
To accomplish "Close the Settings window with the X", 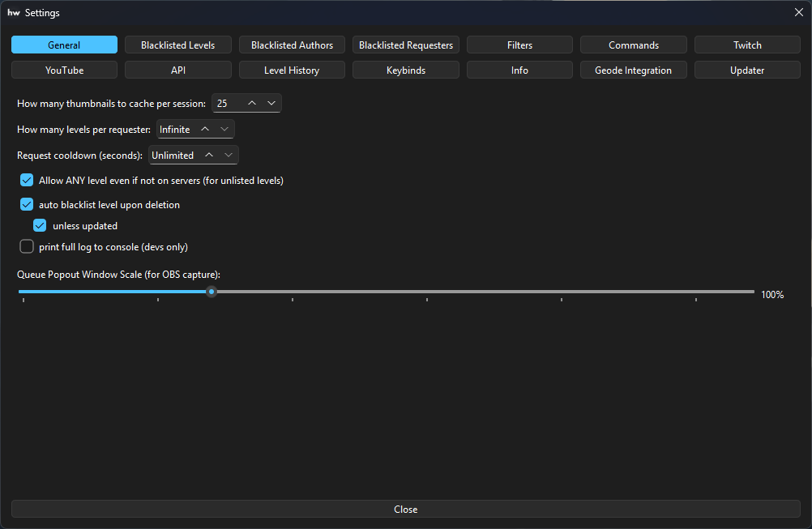I will click(799, 12).
